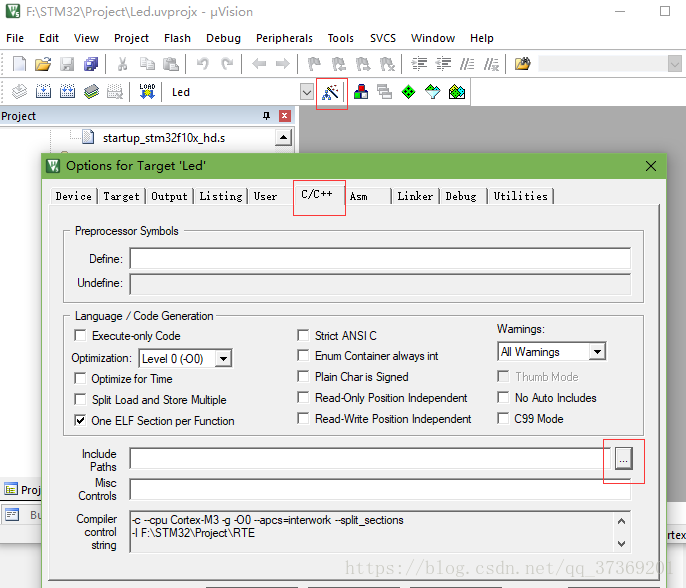This screenshot has height=588, width=686.
Task: Toggle Split Load and Store Multiple
Action: 80,399
